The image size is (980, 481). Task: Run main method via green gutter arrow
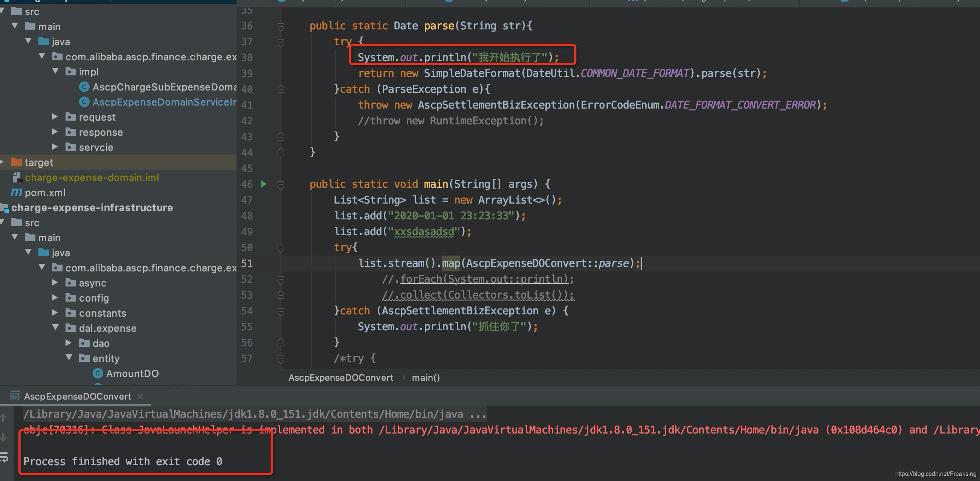[264, 184]
